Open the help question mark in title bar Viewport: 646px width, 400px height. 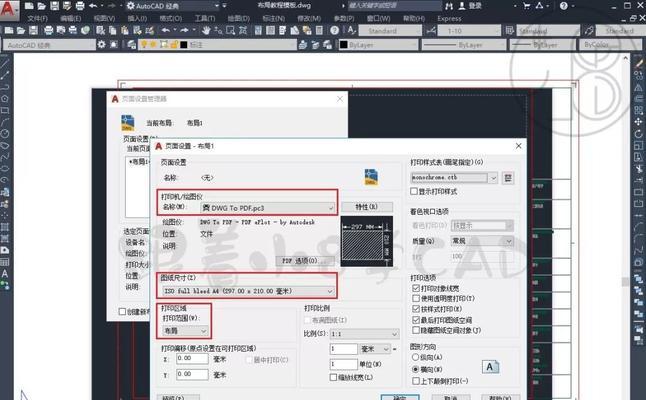pos(564,6)
